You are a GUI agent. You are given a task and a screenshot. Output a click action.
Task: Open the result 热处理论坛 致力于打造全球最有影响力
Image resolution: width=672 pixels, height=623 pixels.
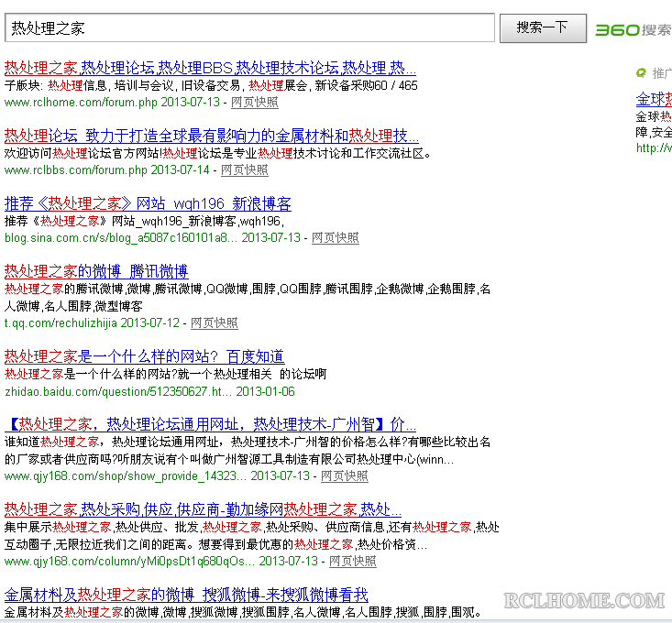click(211, 137)
